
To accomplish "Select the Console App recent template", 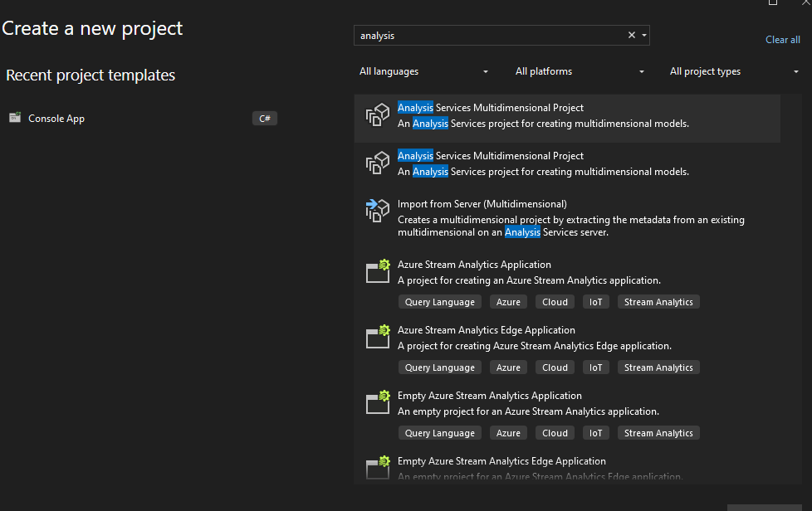I will pos(143,119).
